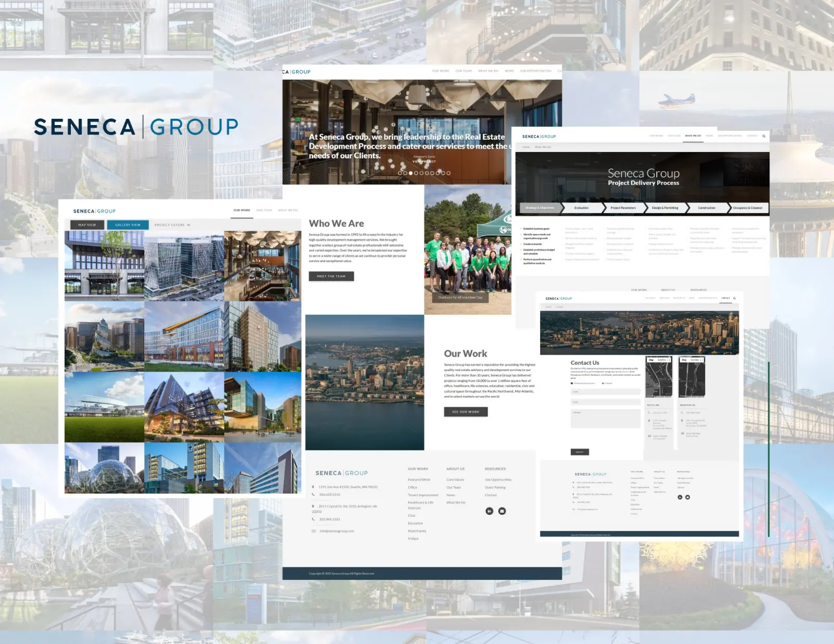Open Our Team in gallery page navigation
This screenshot has height=644, width=834.
(264, 210)
